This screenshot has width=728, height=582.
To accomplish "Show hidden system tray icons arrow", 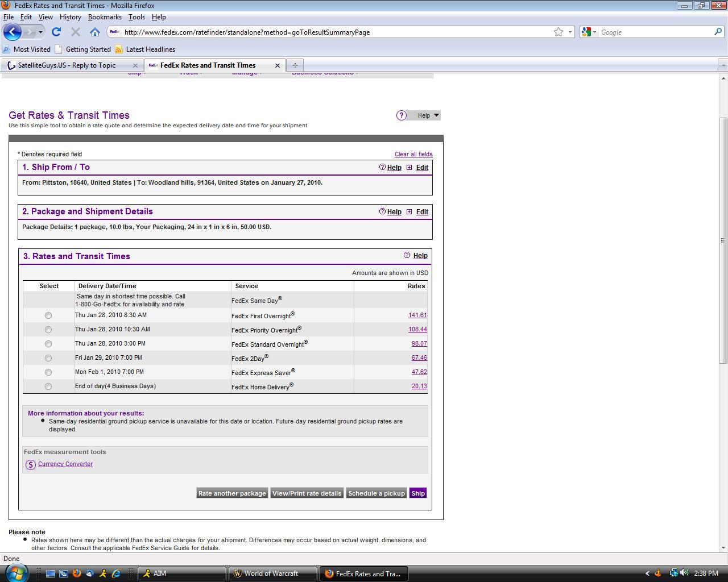I will click(x=647, y=573).
